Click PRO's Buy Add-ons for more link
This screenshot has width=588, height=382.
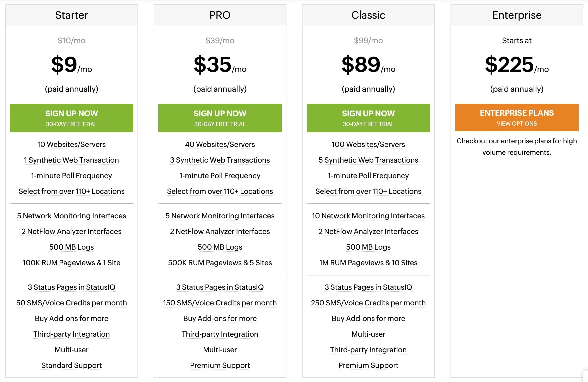pyautogui.click(x=220, y=318)
